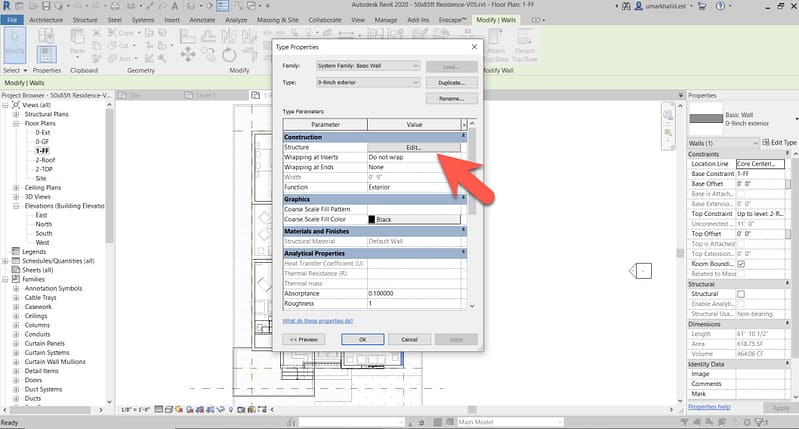Click the Edit... button for Structure
Image resolution: width=799 pixels, height=429 pixels.
pos(413,147)
